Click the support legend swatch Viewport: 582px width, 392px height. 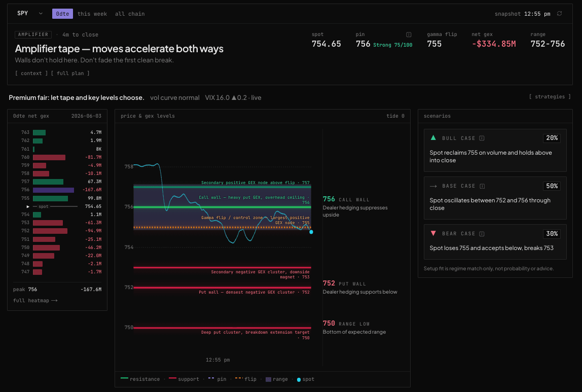point(172,379)
